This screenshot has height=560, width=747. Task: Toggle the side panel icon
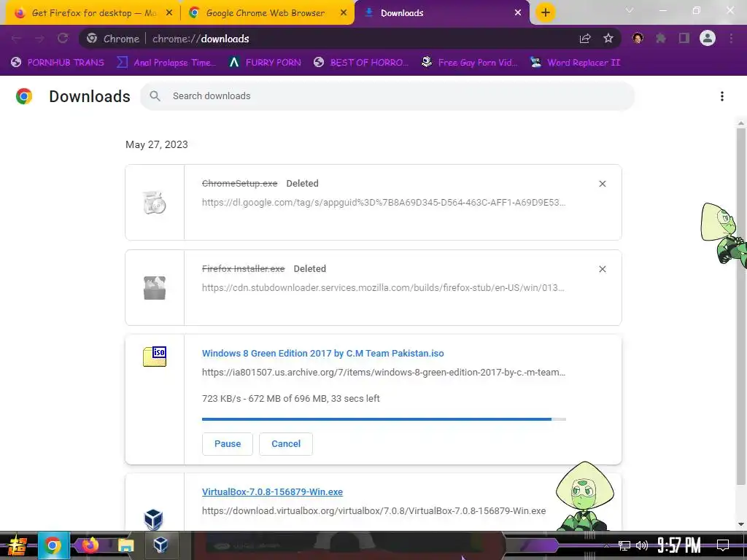[x=684, y=38]
